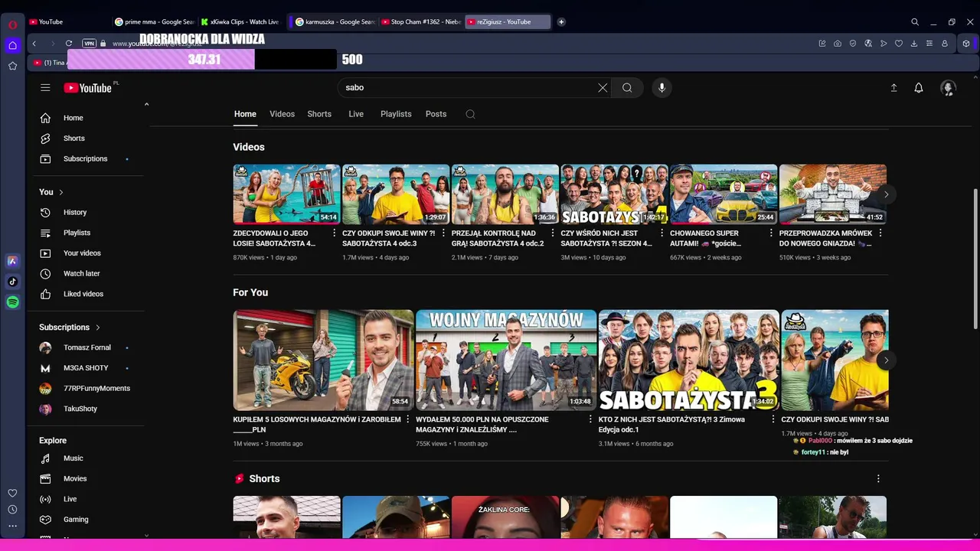
Task: Open WOJNY MAGAZYNÓW video thumbnail
Action: tap(506, 360)
